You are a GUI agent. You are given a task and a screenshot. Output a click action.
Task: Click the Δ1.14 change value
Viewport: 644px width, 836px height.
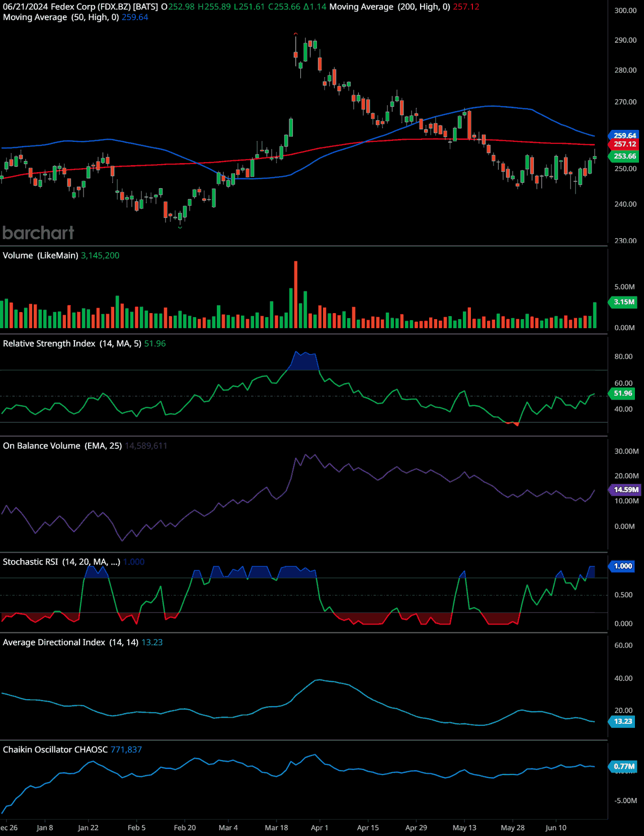315,7
